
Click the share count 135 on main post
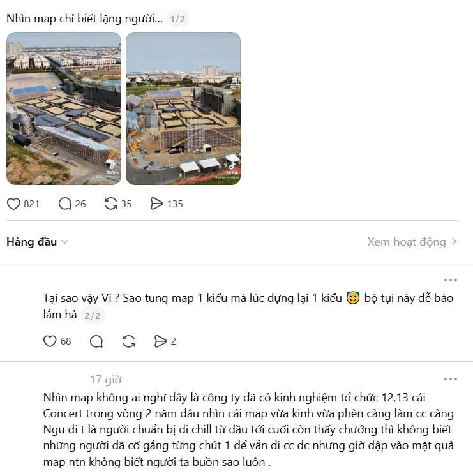[175, 204]
